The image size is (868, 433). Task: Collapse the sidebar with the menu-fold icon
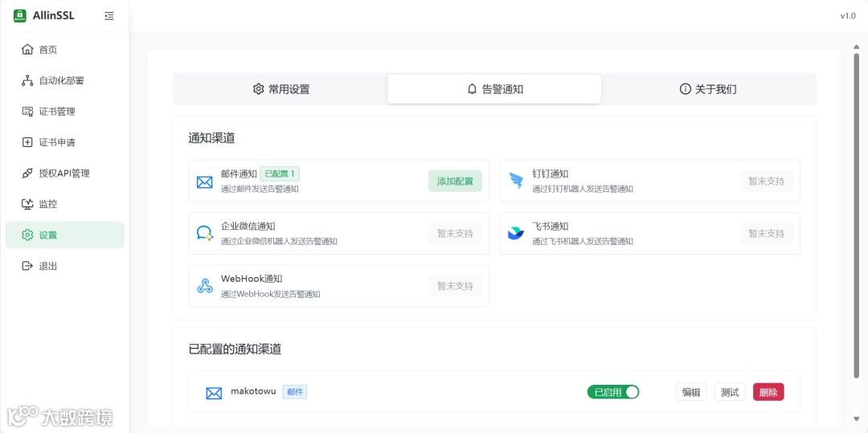pyautogui.click(x=109, y=16)
